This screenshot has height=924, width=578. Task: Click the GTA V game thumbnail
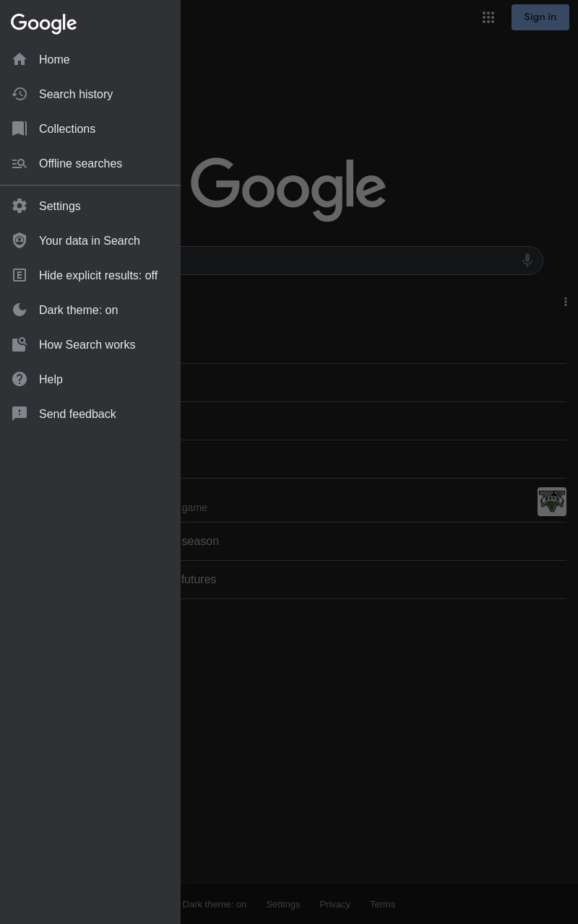(552, 502)
